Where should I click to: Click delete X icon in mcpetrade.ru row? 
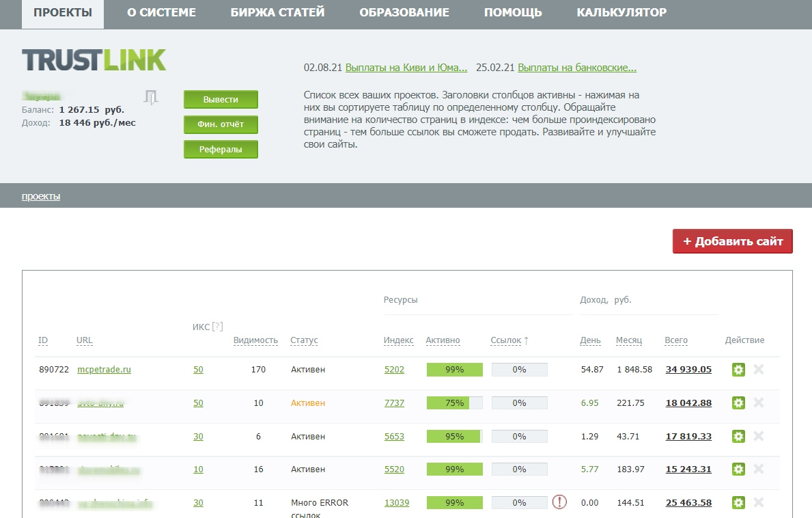coord(758,370)
